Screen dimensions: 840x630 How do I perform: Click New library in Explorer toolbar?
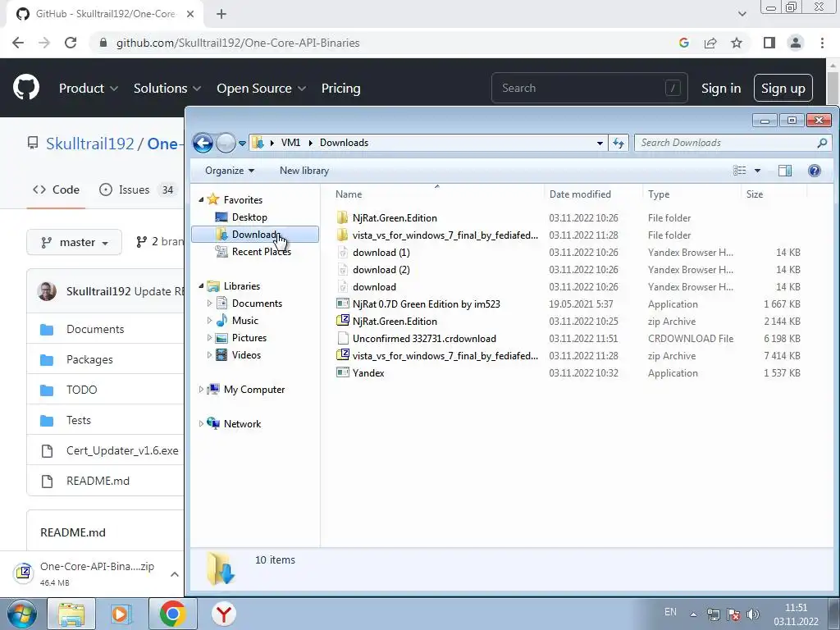pos(304,171)
